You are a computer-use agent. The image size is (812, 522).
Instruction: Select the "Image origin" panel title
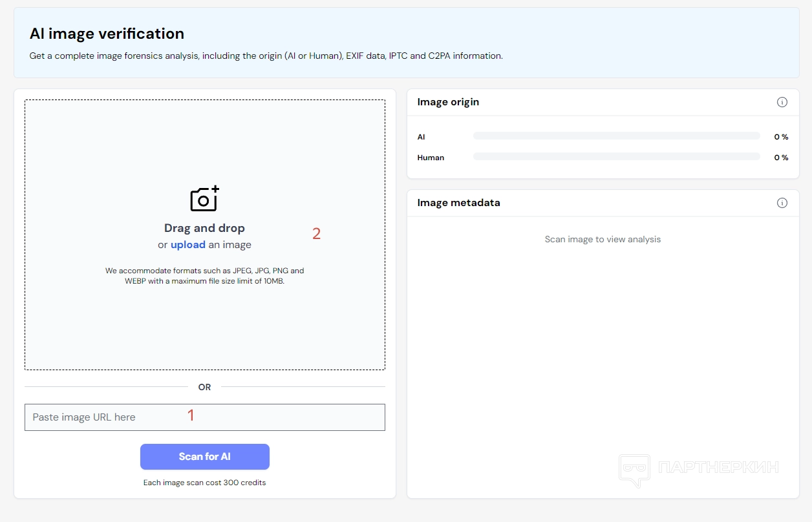[x=448, y=102]
